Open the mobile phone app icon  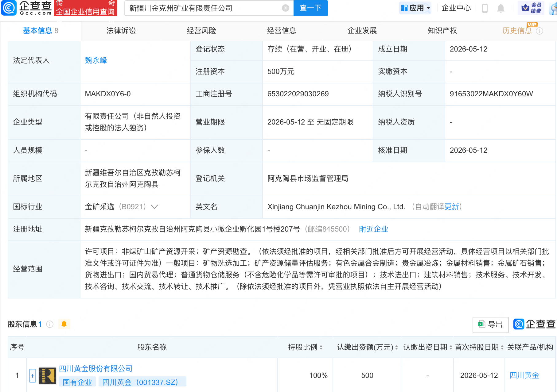(x=485, y=8)
